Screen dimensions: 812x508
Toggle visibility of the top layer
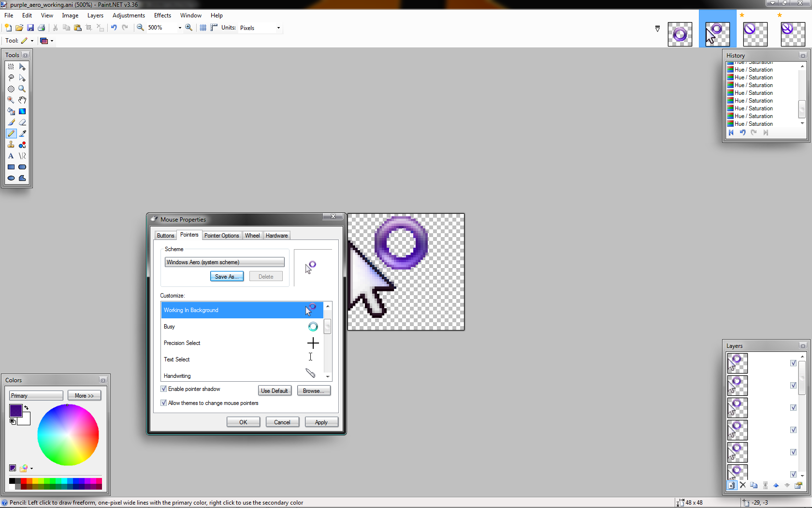pyautogui.click(x=793, y=363)
